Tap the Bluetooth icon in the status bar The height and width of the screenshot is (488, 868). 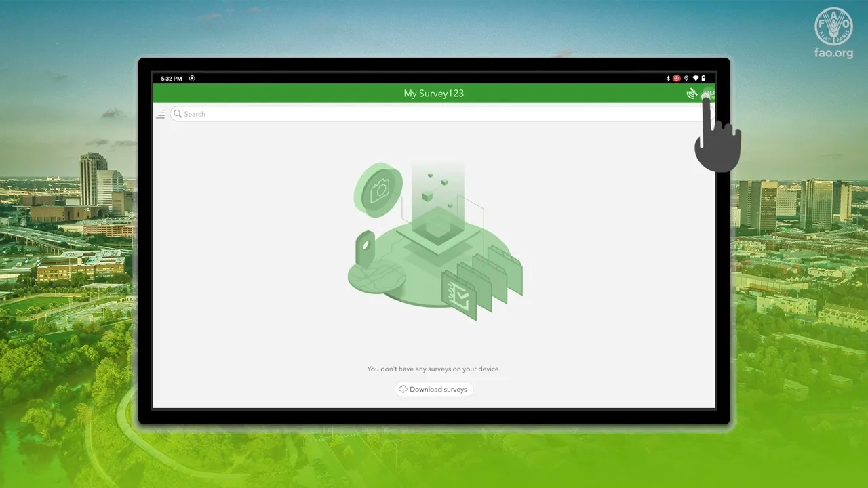668,79
